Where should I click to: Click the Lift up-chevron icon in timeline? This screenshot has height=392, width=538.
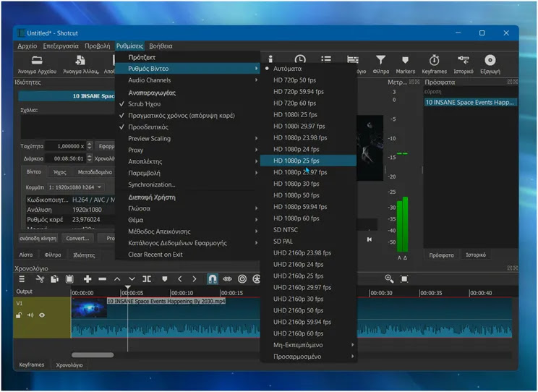[x=117, y=279]
